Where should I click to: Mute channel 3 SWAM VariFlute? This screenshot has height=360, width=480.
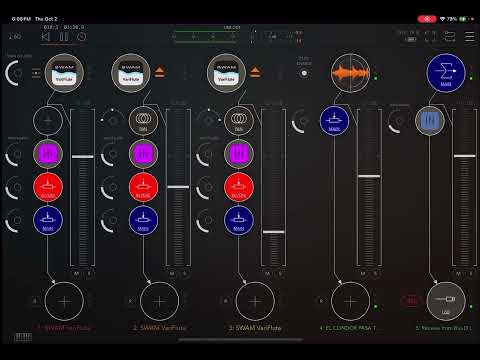click(267, 274)
